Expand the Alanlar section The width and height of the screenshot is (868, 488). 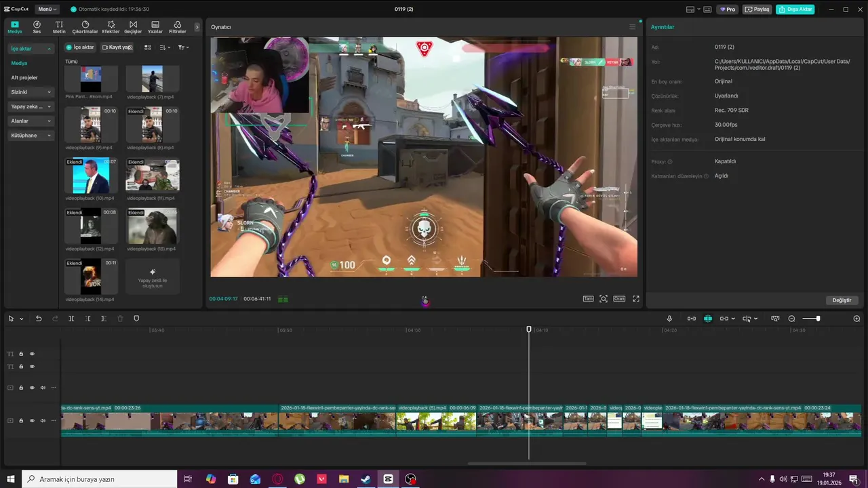pos(31,121)
